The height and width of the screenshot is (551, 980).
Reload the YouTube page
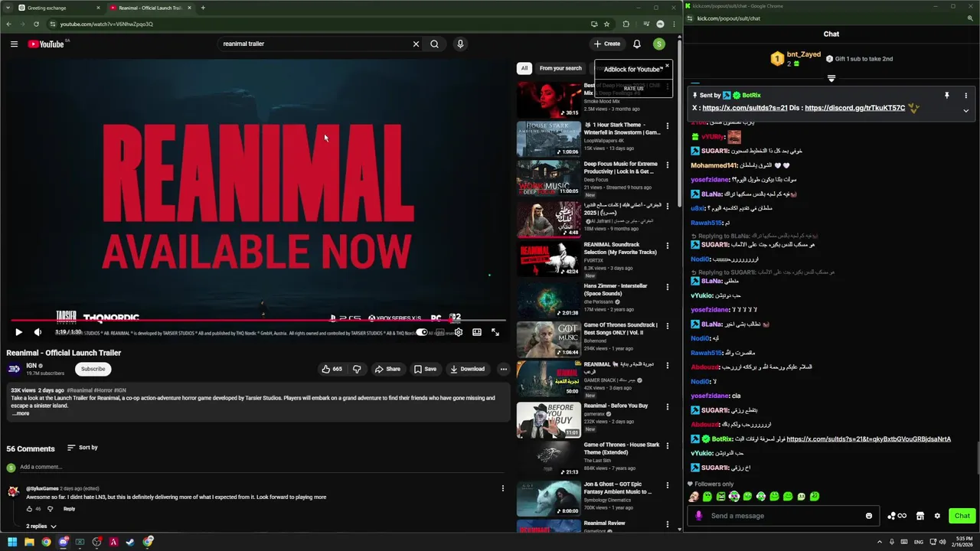tap(36, 24)
